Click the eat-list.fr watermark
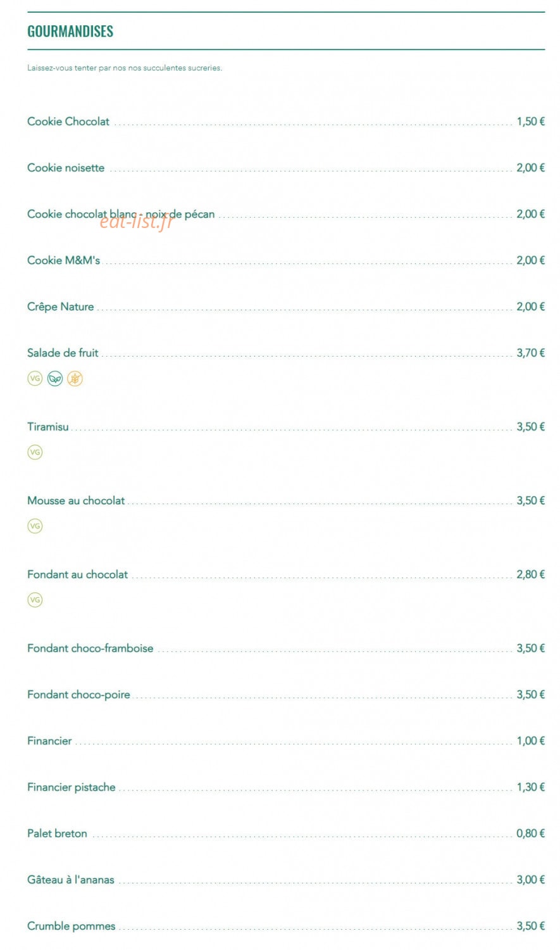 pyautogui.click(x=136, y=221)
